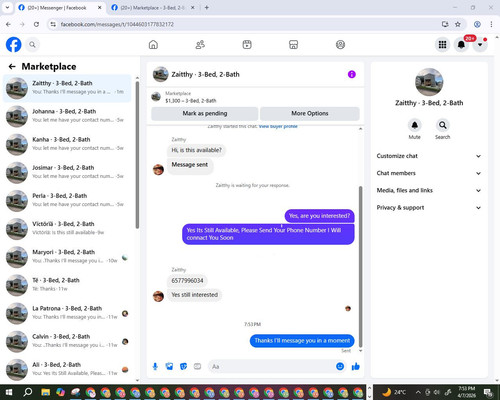Show hidden system tray icons chevron

tap(418, 392)
